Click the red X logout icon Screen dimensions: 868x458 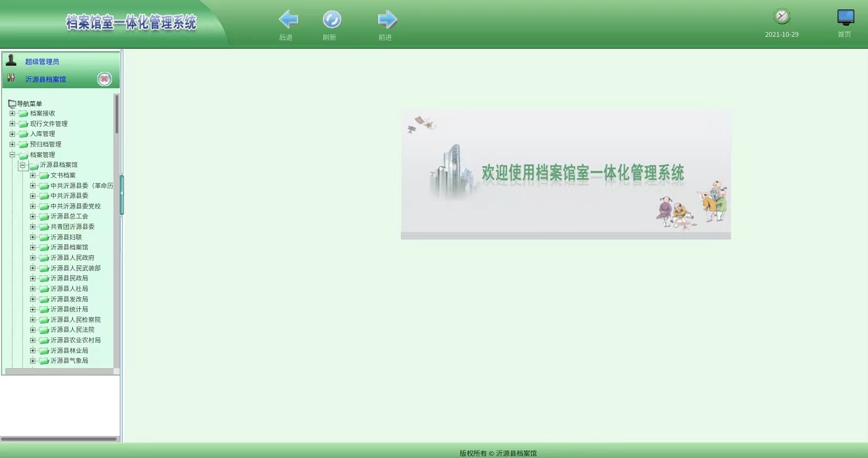pos(105,79)
